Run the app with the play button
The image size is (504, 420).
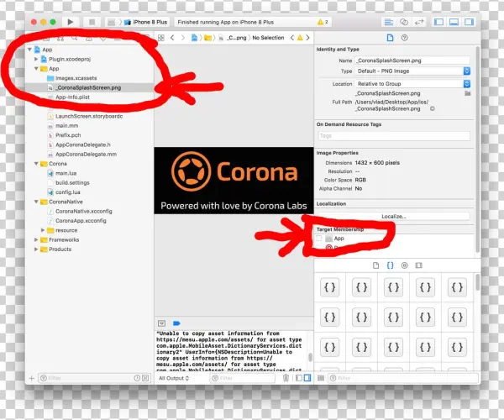(x=70, y=22)
